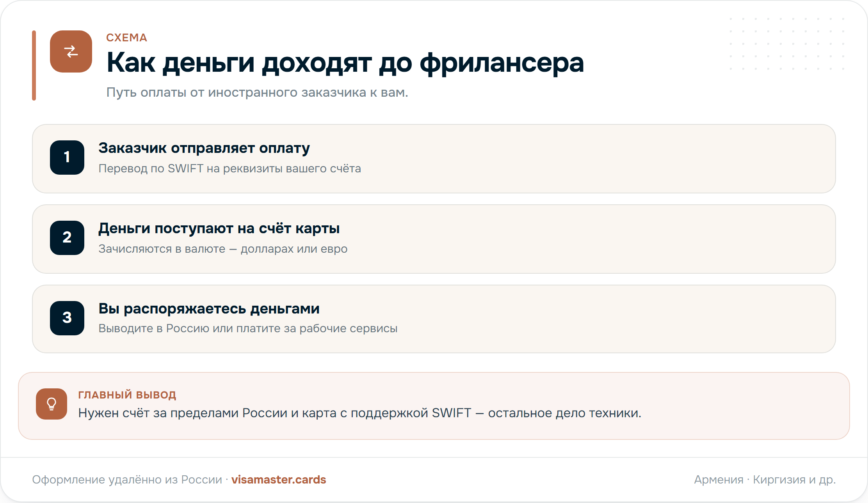The width and height of the screenshot is (868, 503).
Task: Click footer text 'Оформление удалённо из России'
Action: [x=127, y=480]
